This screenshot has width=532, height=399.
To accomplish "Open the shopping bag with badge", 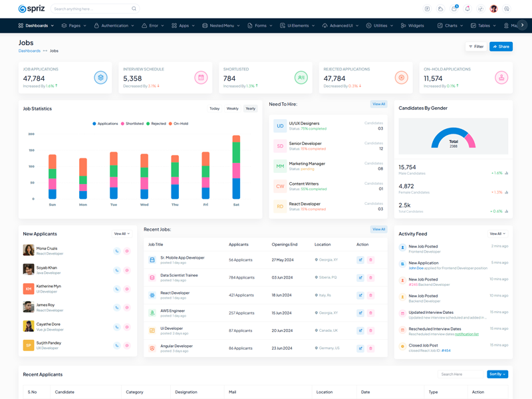I will [x=454, y=9].
